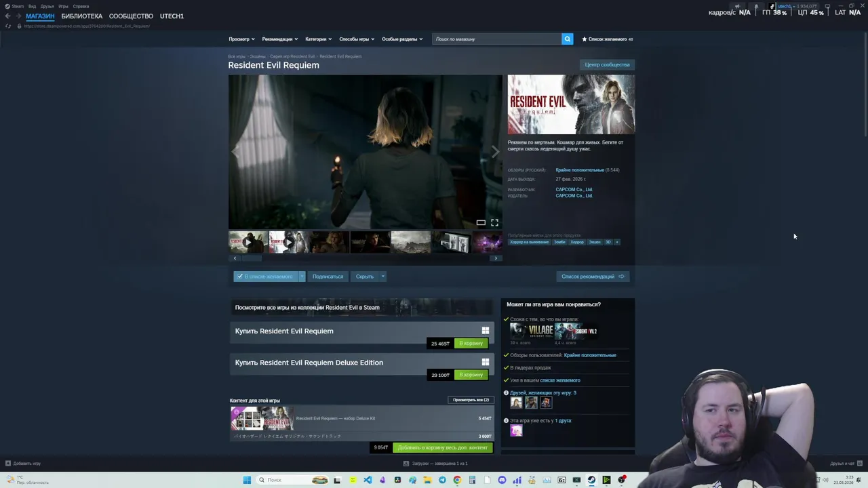Screen dimensions: 868x488
Task: Click Resident Evil collection banner
Action: (361, 307)
